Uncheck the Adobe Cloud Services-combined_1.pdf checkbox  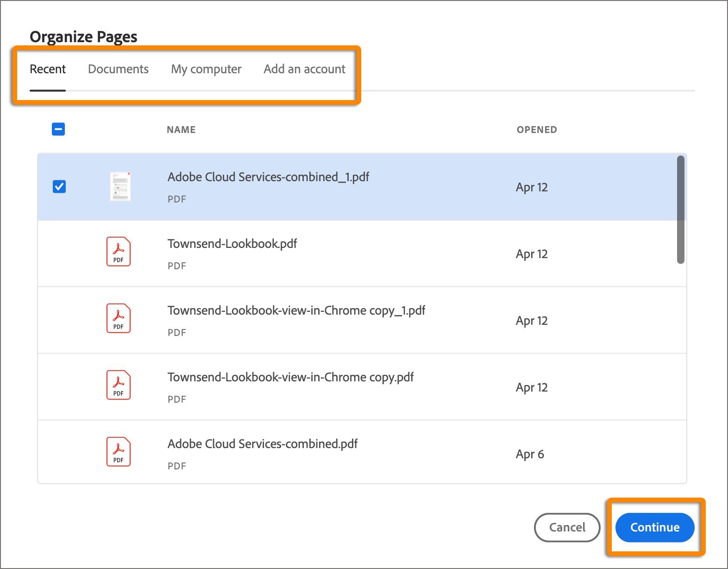59,187
